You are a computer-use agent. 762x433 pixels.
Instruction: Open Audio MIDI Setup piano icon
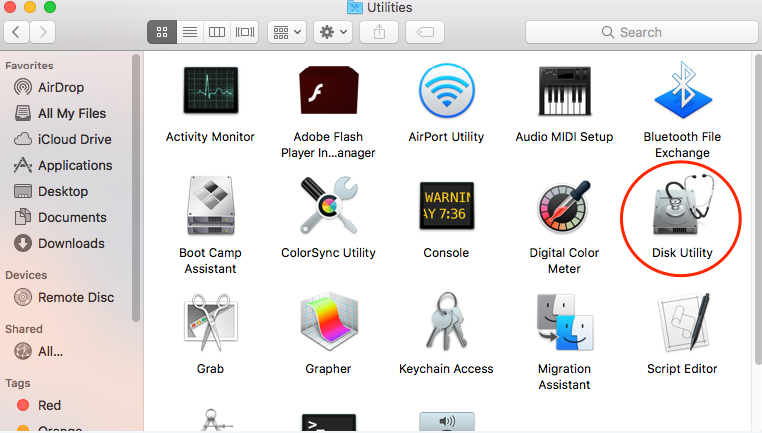pyautogui.click(x=564, y=91)
